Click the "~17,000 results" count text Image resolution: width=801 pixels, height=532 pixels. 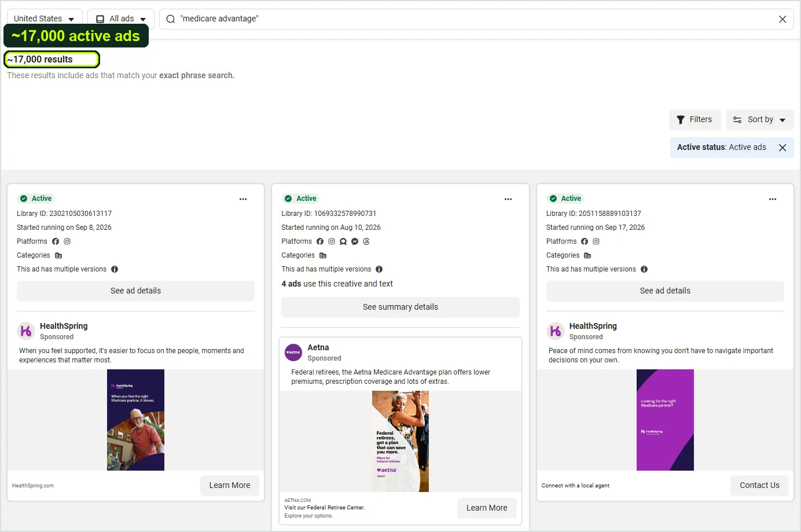pos(40,60)
